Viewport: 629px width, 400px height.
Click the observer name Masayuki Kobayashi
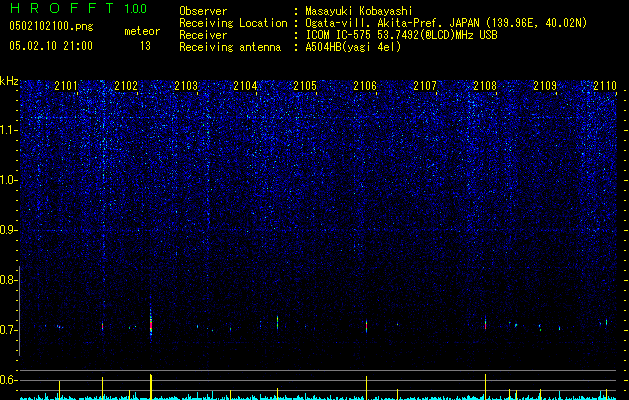[359, 11]
